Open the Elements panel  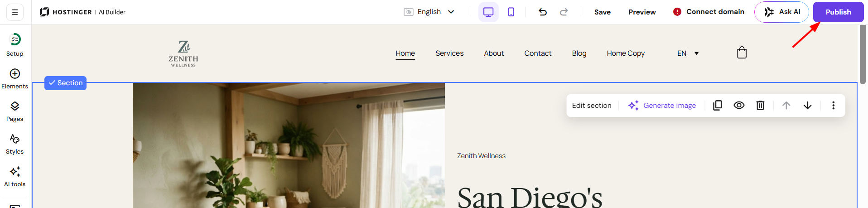pos(15,79)
